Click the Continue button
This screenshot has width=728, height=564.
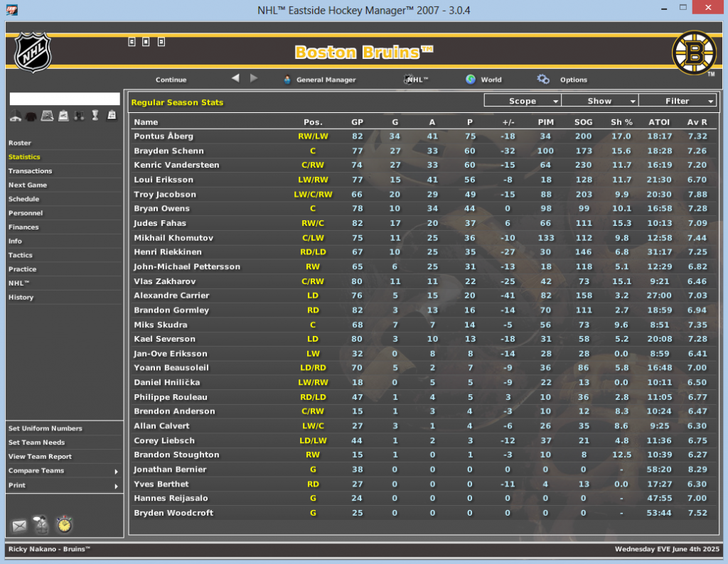pos(171,80)
